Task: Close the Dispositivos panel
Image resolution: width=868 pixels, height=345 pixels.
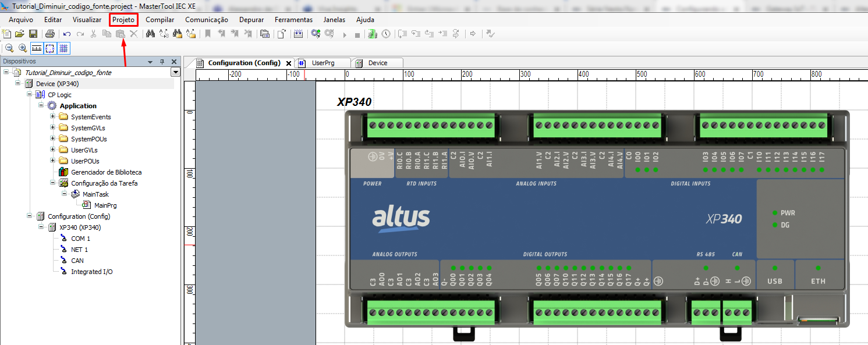Action: [x=174, y=61]
